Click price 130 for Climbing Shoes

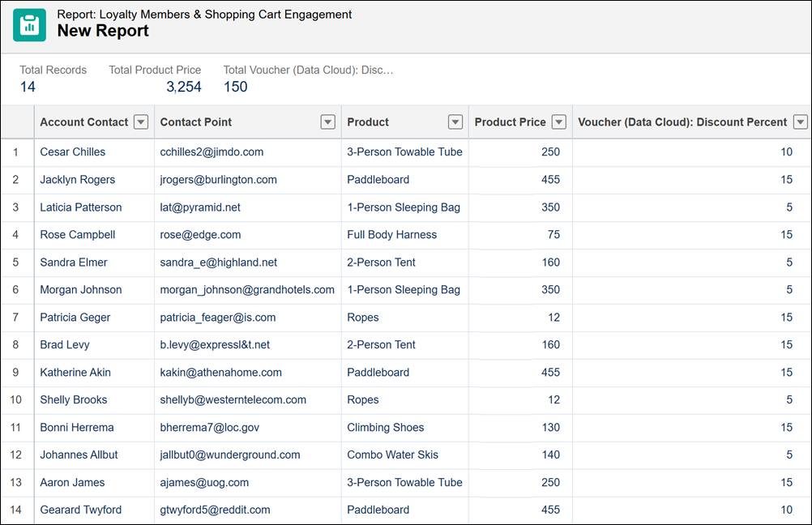[550, 427]
